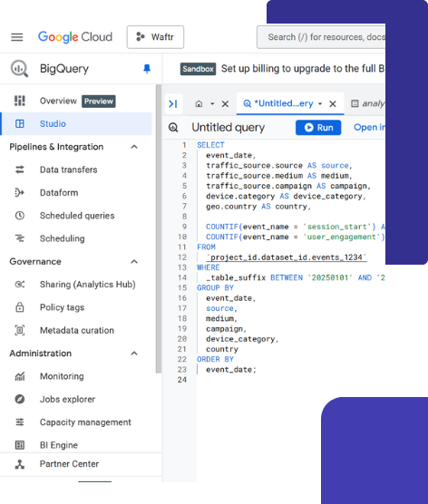Viewport: 428px width, 504px height.
Task: Click the project_id.dataset_id.events_1234 table reference
Action: 287,257
